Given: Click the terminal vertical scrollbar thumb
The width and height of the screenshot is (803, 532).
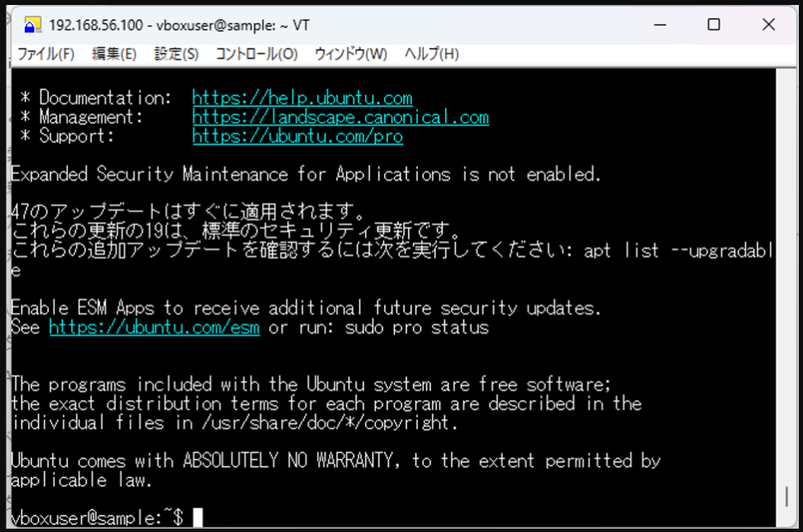Looking at the screenshot, I should pyautogui.click(x=786, y=496).
